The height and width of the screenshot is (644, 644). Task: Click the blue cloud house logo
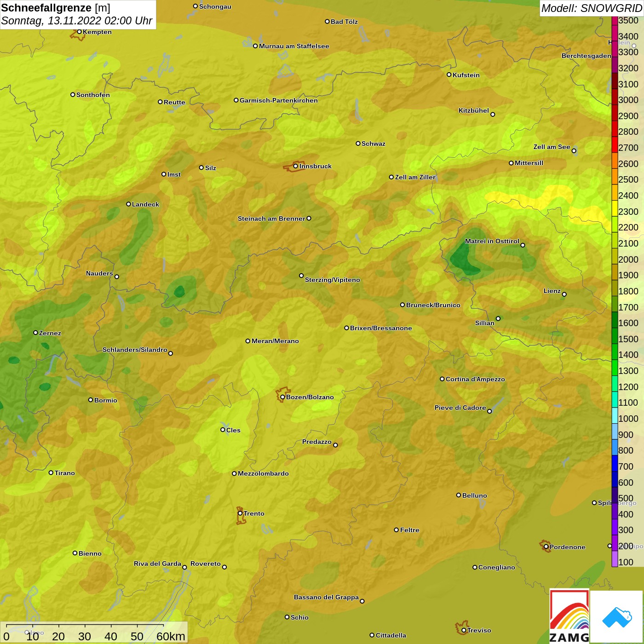(617, 617)
